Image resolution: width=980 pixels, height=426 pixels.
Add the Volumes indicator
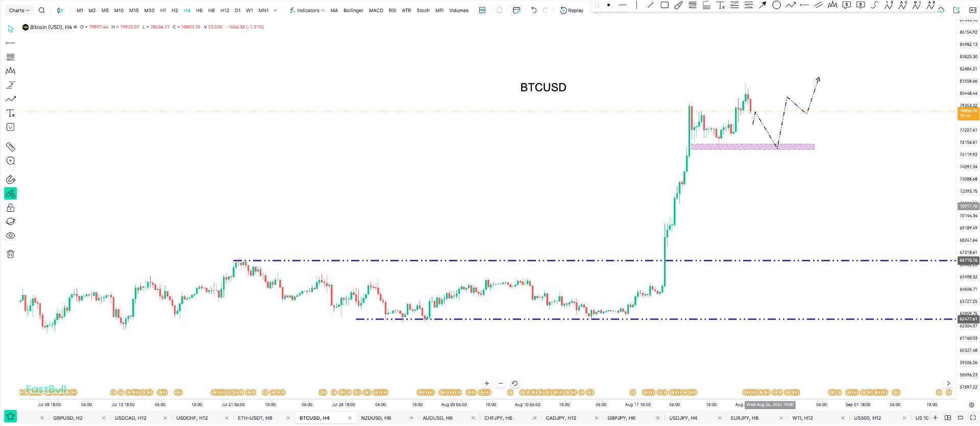coord(459,10)
